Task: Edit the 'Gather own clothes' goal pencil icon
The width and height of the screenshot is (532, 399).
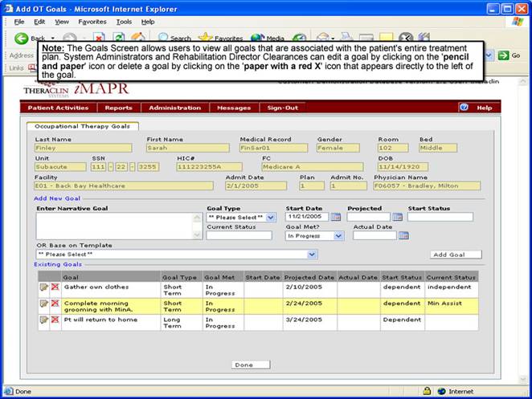Action: 43,287
